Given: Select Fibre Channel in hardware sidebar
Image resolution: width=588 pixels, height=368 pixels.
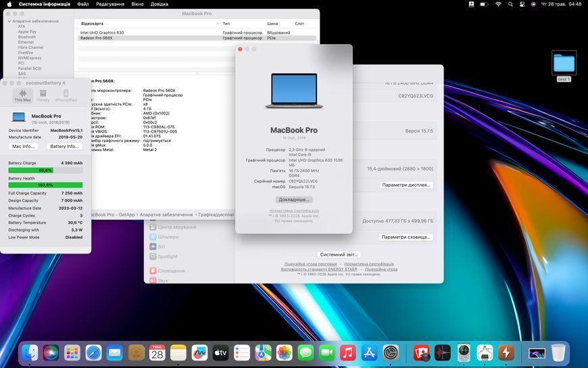Looking at the screenshot, I should (x=30, y=47).
